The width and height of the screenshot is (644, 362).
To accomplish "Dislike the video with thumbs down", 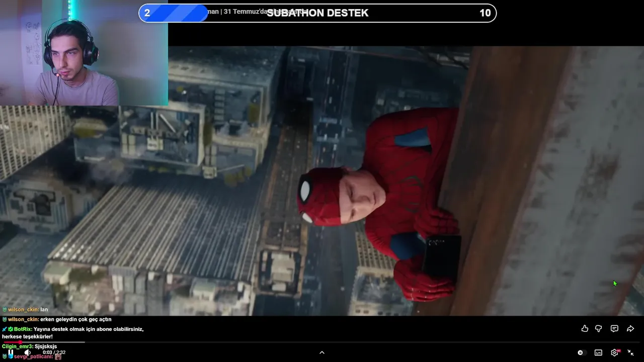I will point(599,329).
